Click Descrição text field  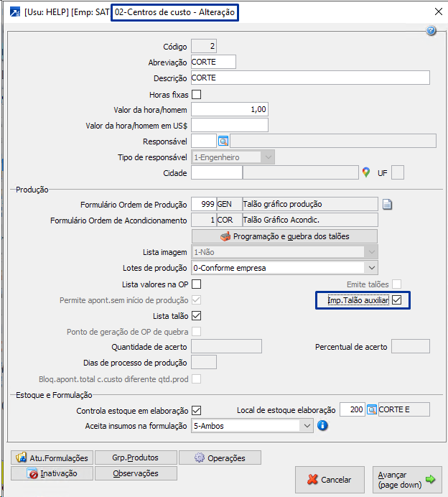[x=310, y=78]
